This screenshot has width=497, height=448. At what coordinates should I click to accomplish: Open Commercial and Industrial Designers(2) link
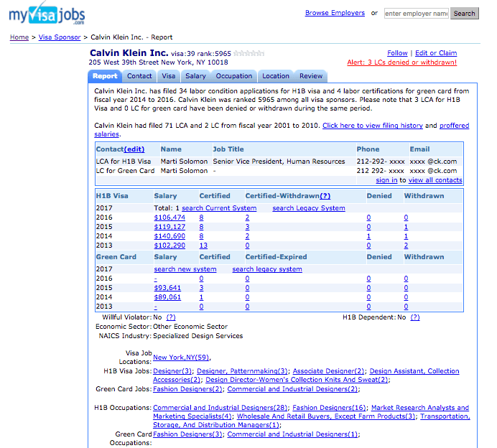click(292, 389)
